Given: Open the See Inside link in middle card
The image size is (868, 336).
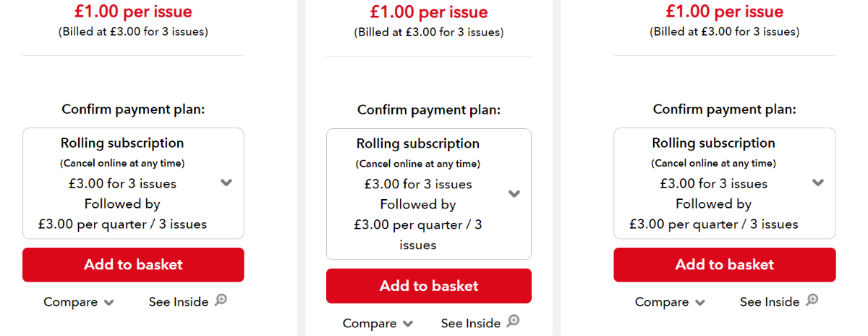Looking at the screenshot, I should coord(471,323).
